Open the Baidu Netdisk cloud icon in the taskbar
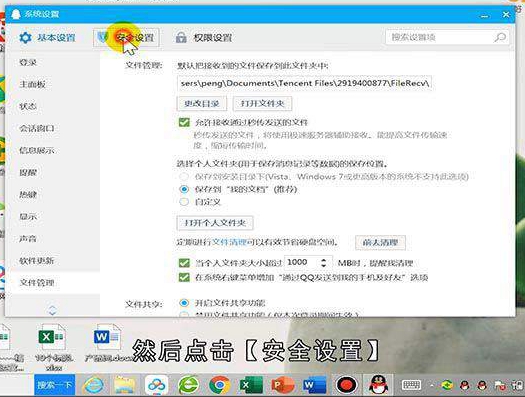525x397 pixels. pos(156,386)
